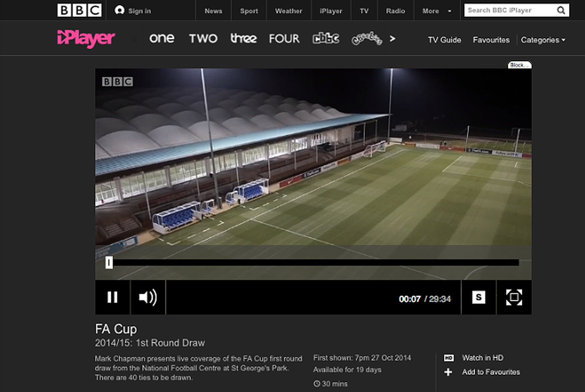Open TV in the BBC navigation
Viewport: 585px width, 392px height.
(364, 11)
